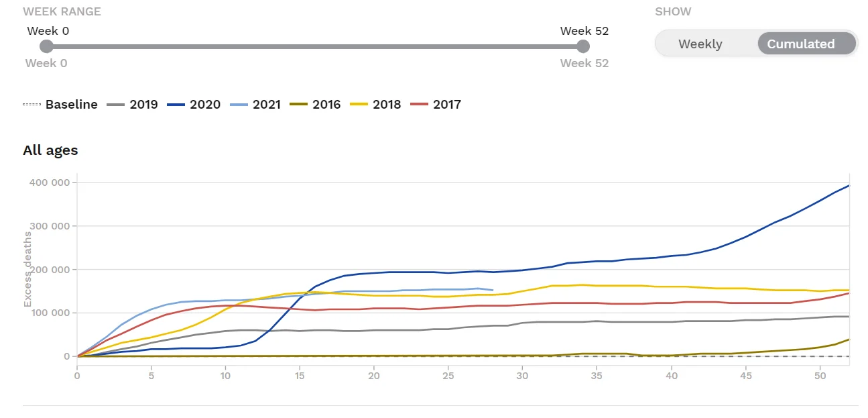The width and height of the screenshot is (868, 418).
Task: Switch the view to Weekly
Action: coord(700,44)
